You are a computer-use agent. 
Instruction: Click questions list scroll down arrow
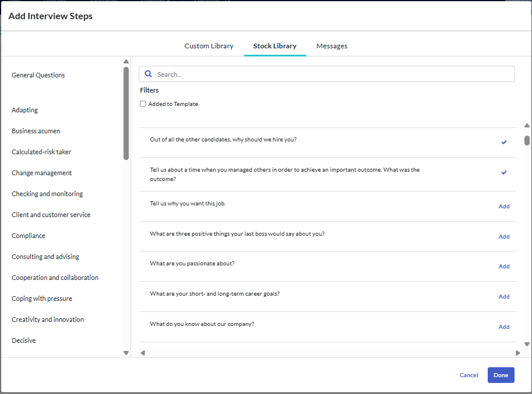(x=527, y=344)
